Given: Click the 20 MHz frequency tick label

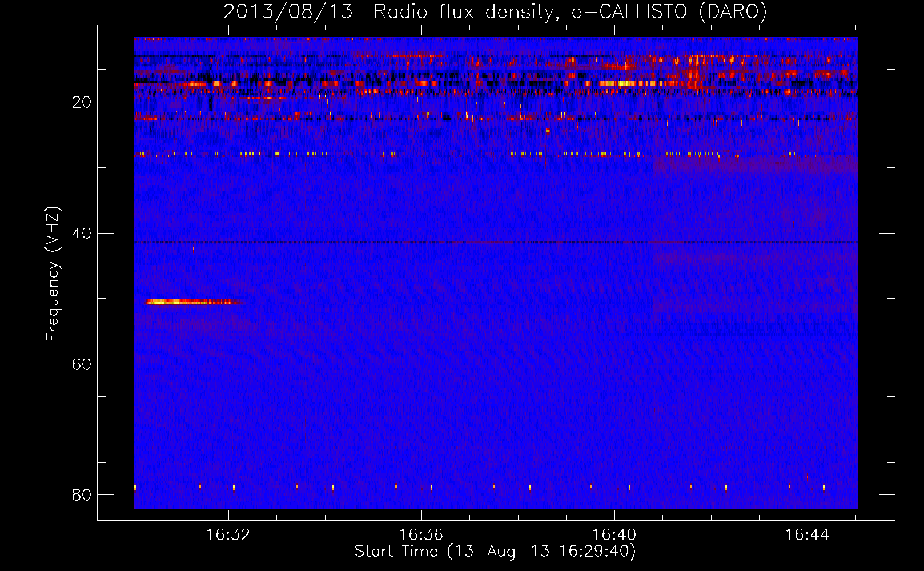Looking at the screenshot, I should [82, 102].
